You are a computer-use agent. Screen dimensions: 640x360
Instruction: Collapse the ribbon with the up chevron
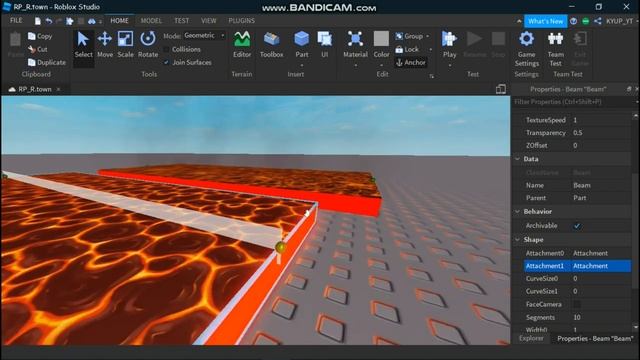[x=519, y=21]
